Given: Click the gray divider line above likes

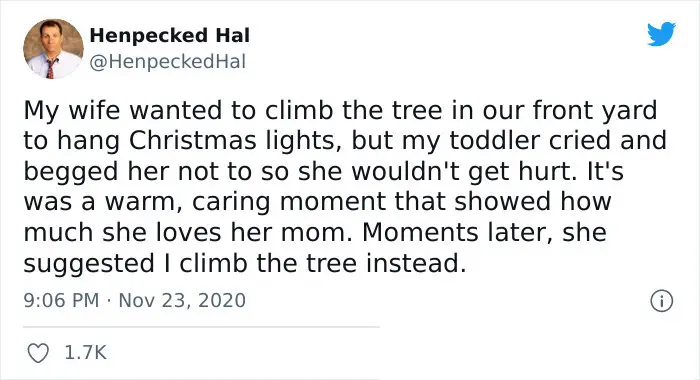Looking at the screenshot, I should (201, 327).
